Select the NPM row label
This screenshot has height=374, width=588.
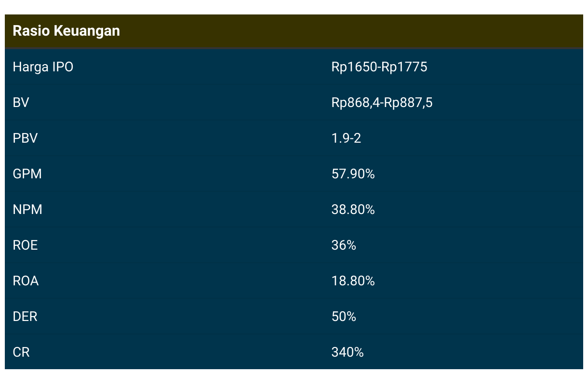(27, 209)
